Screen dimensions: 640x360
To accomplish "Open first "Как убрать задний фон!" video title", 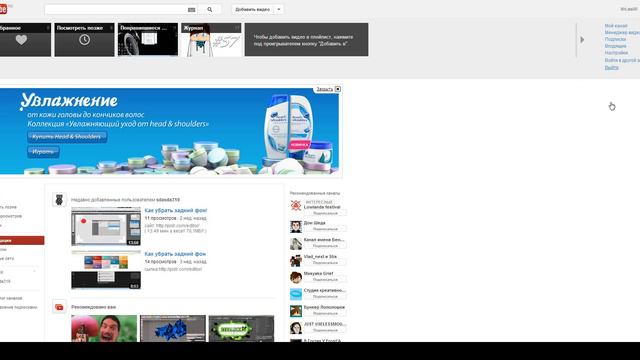I will click(176, 211).
